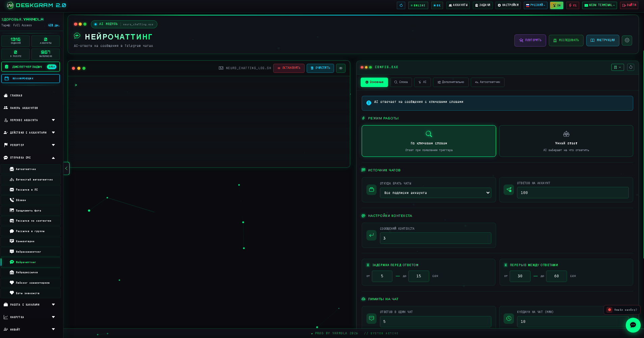Open the Neon Terminal theme dropdown
This screenshot has height=338, width=644.
click(x=599, y=5)
